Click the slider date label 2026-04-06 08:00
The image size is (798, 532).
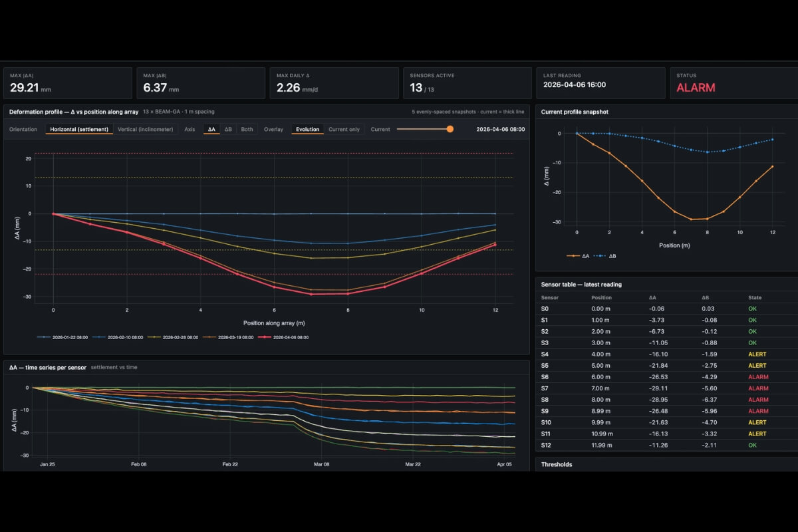(501, 129)
